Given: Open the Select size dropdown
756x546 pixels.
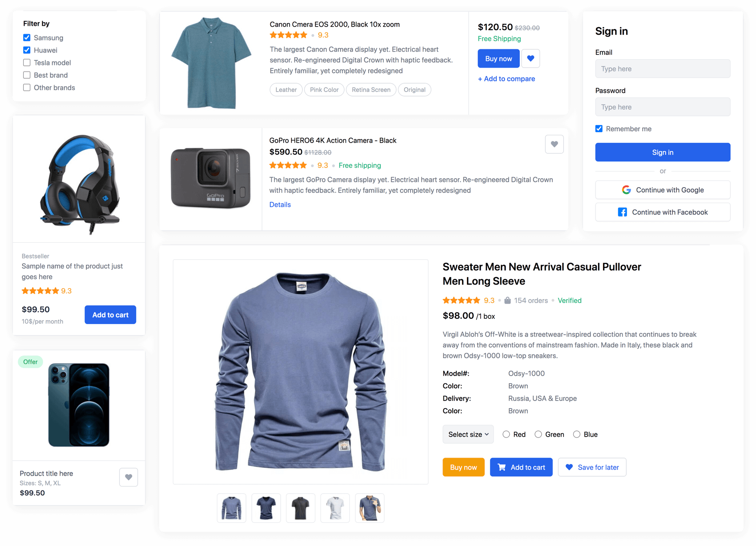Looking at the screenshot, I should [468, 434].
